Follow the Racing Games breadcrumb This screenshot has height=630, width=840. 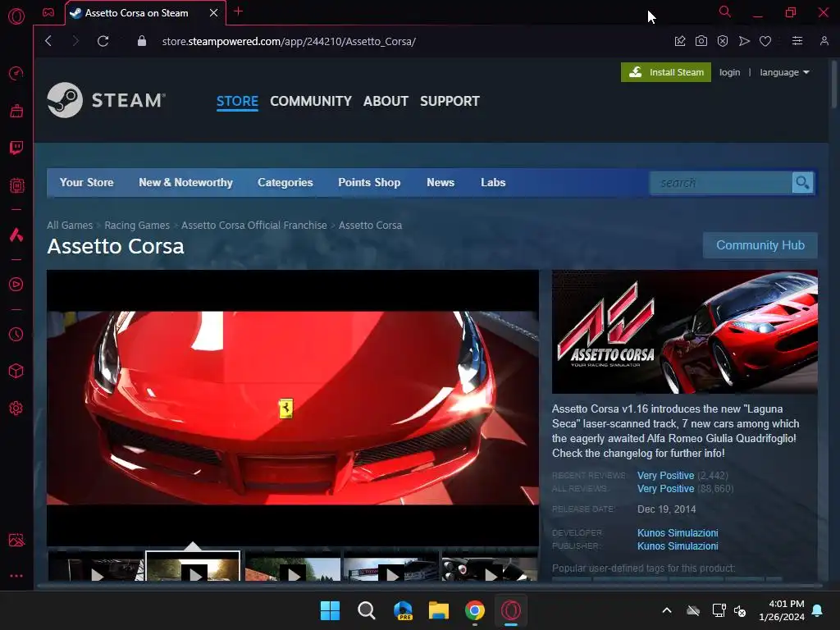click(x=137, y=225)
